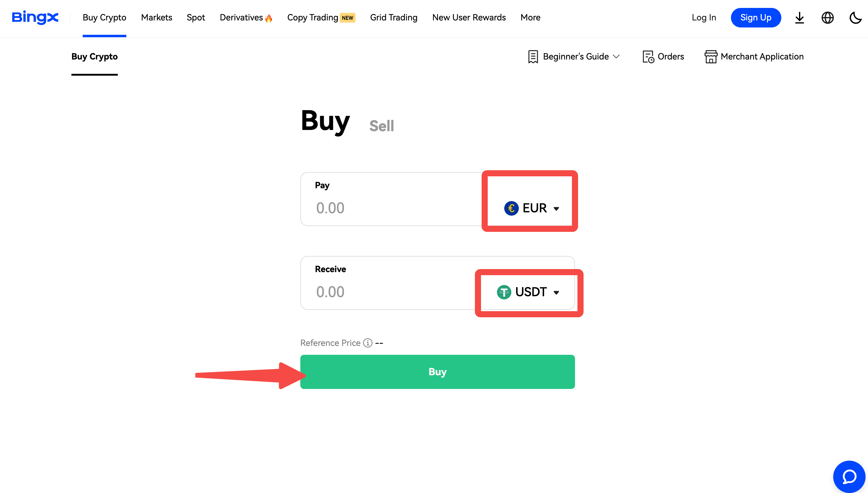Open Merchant Application store icon

[x=711, y=56]
